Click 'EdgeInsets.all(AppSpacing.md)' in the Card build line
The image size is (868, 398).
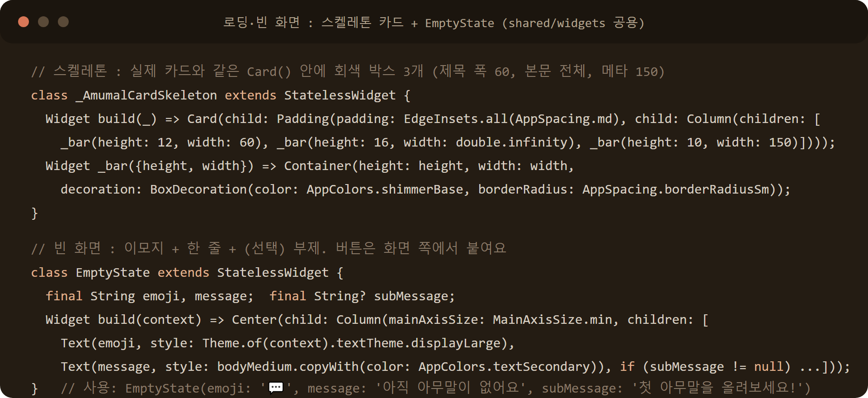[511, 119]
